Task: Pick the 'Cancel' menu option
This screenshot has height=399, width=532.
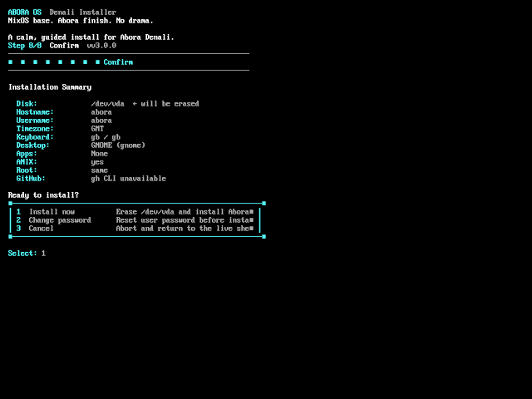Action: pyautogui.click(x=41, y=229)
